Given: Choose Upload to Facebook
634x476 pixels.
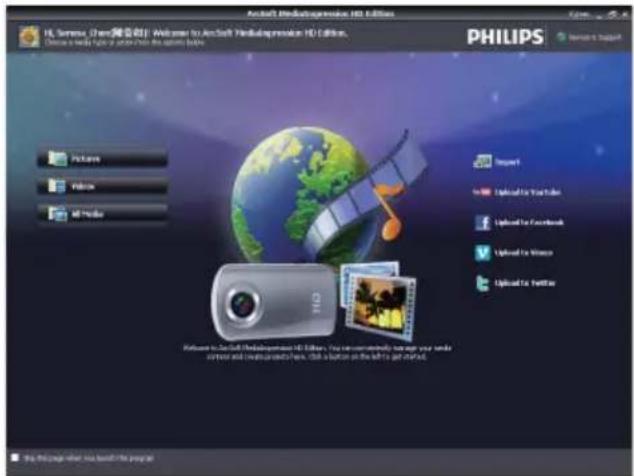Looking at the screenshot, I should pyautogui.click(x=519, y=222).
